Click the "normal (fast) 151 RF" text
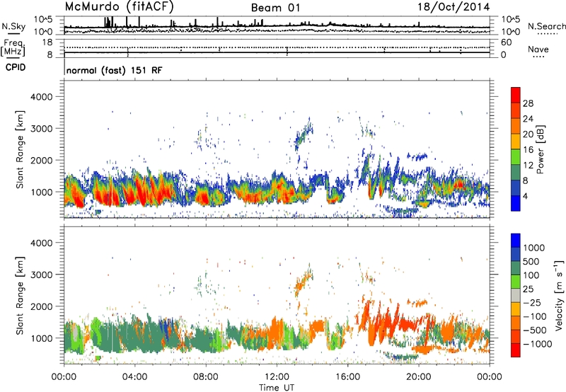Screen dimensions: 566x392 tap(115, 70)
